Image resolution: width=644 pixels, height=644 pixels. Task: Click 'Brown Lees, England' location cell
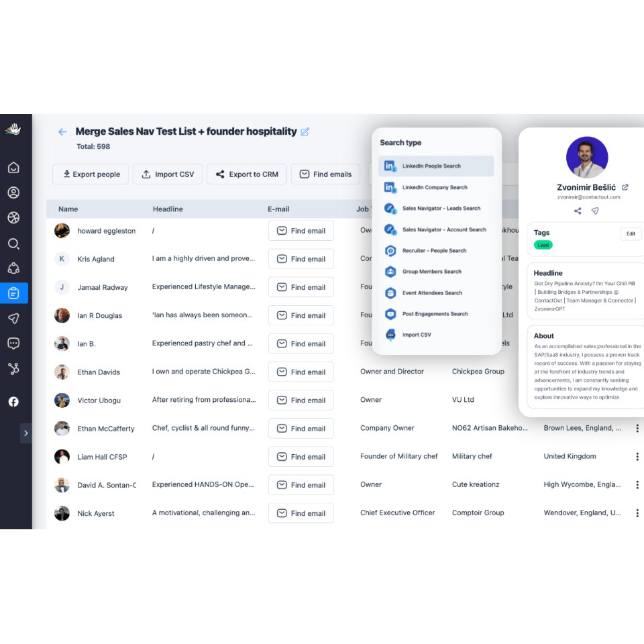582,428
